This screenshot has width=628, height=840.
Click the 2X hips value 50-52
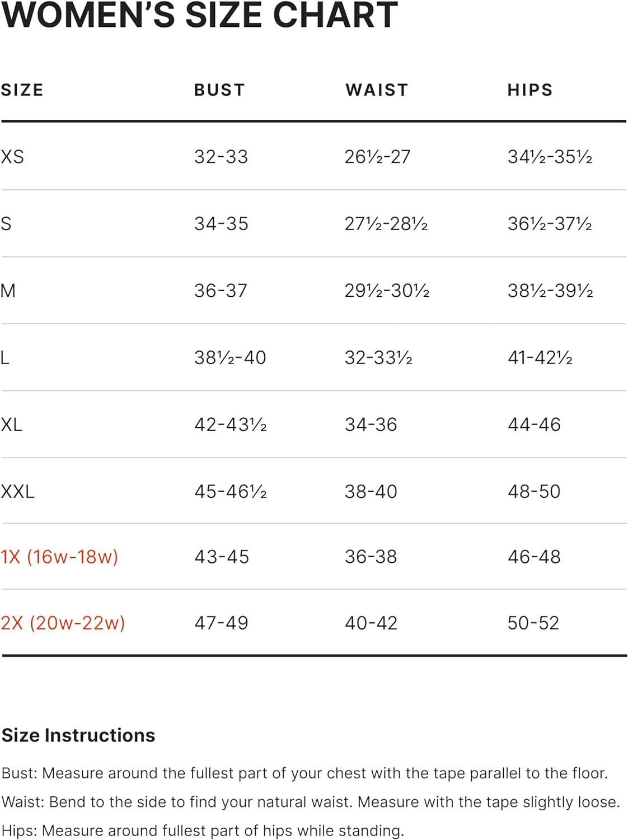point(533,623)
